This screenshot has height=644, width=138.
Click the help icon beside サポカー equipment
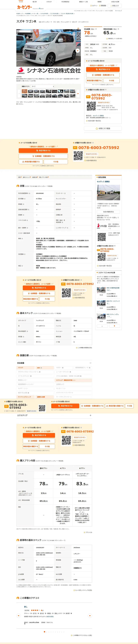click(x=63, y=368)
